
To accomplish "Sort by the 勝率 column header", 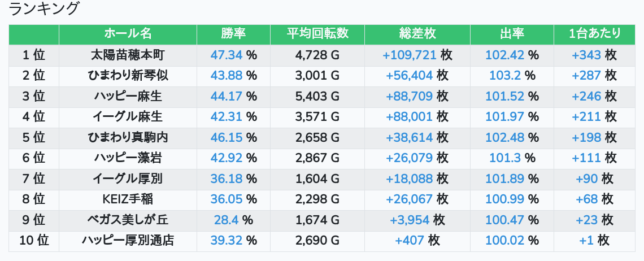I will coord(233,34).
